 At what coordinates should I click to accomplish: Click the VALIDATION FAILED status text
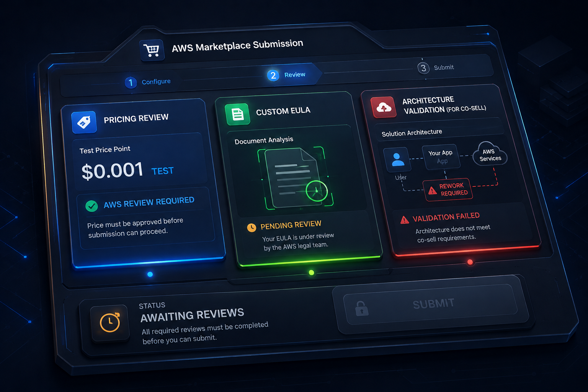[x=446, y=217]
